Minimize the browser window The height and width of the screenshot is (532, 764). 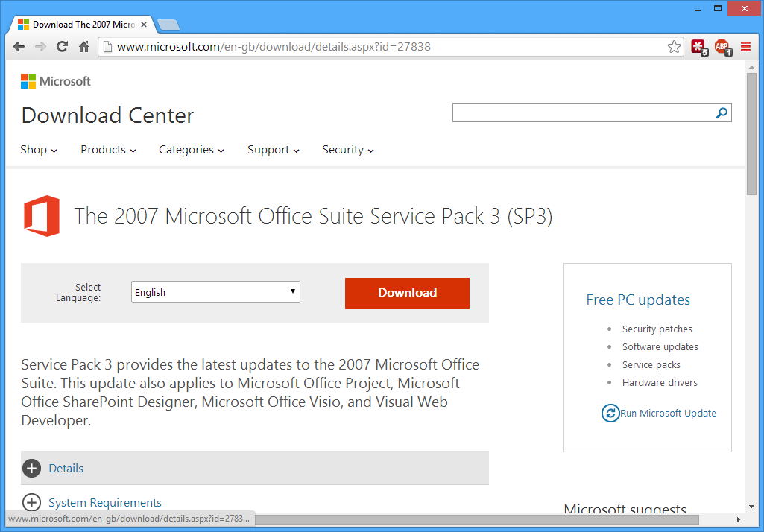pos(698,9)
